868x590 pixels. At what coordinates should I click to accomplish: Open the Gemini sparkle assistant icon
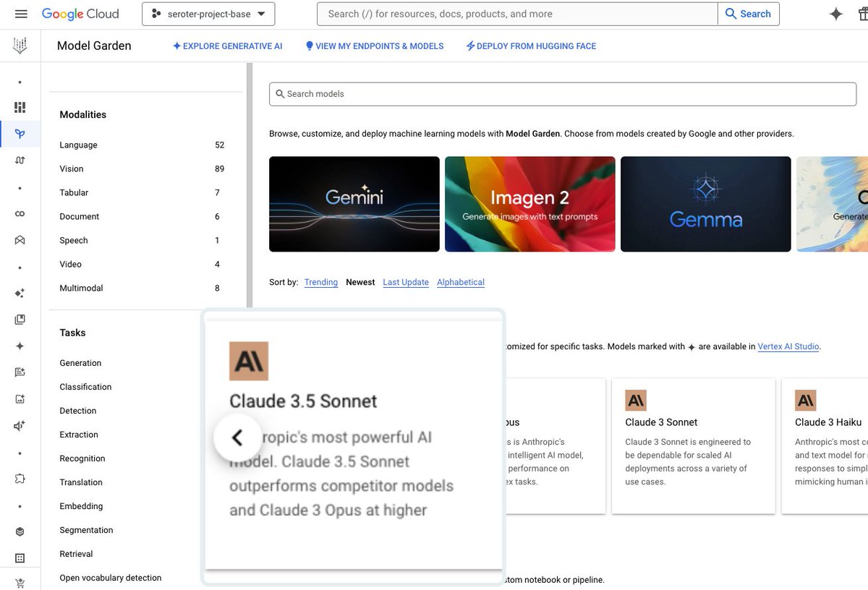click(836, 14)
